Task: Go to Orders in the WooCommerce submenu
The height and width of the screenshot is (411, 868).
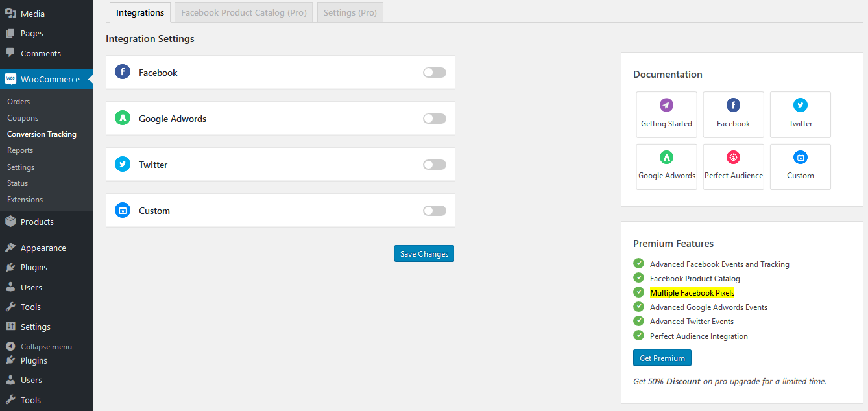Action: pos(19,102)
